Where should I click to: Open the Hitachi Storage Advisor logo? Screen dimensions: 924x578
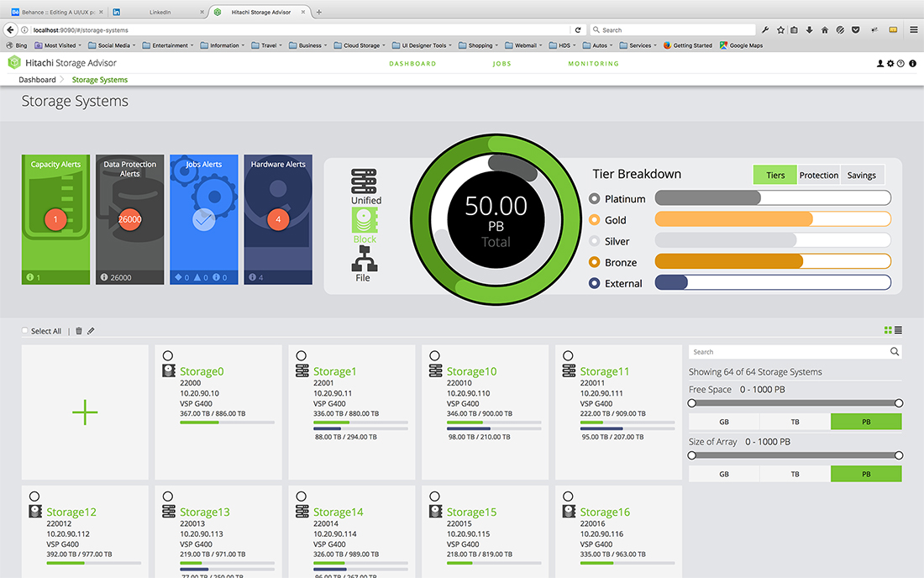pos(14,62)
